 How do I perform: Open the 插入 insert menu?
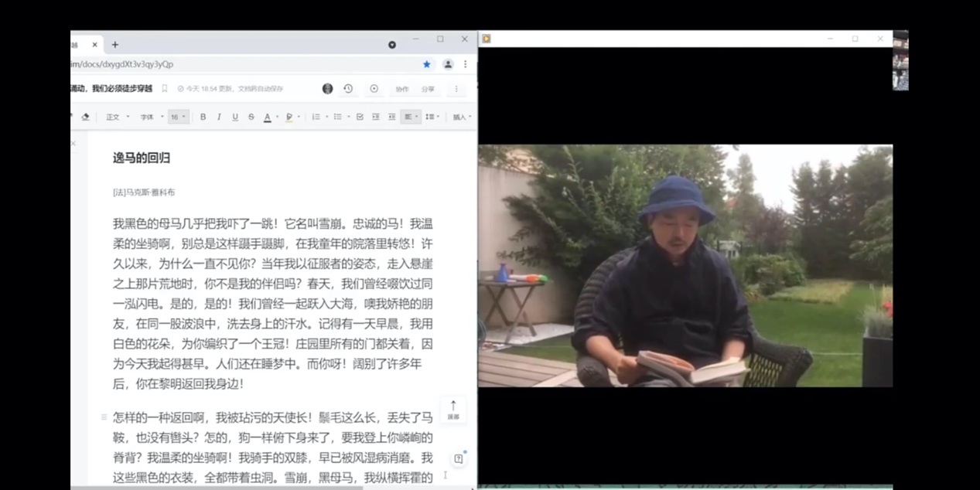coord(462,117)
